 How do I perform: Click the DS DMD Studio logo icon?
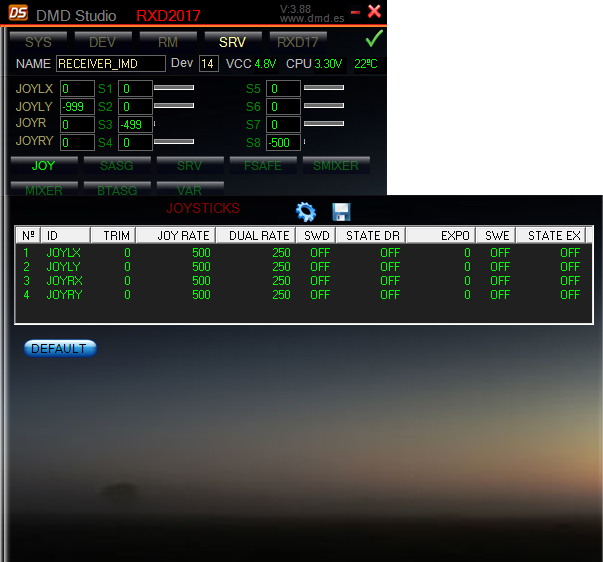tap(18, 12)
